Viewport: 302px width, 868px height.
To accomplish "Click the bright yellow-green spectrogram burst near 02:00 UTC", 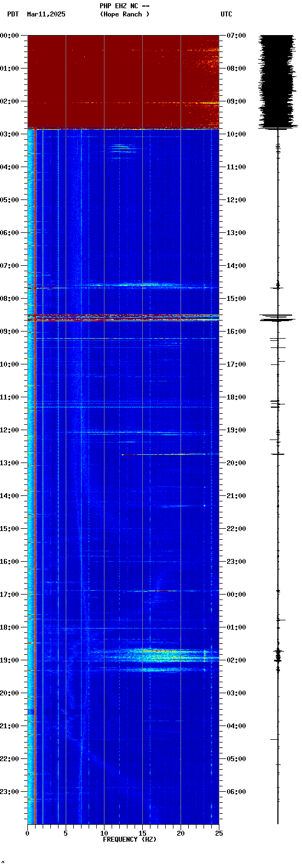I will click(x=153, y=655).
